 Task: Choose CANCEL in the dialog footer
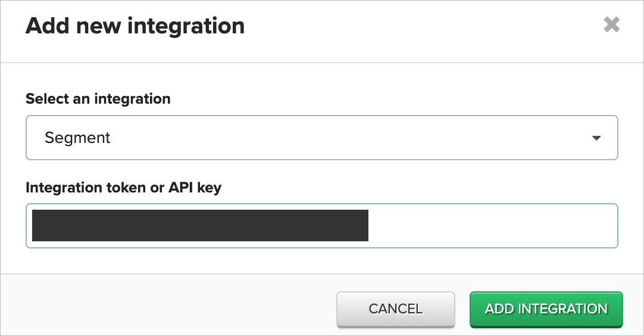point(396,309)
